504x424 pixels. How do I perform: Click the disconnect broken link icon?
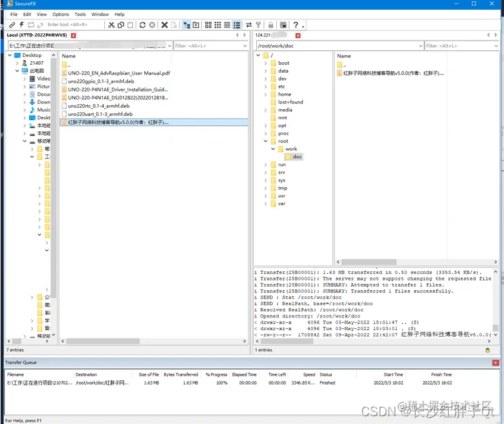(40, 25)
